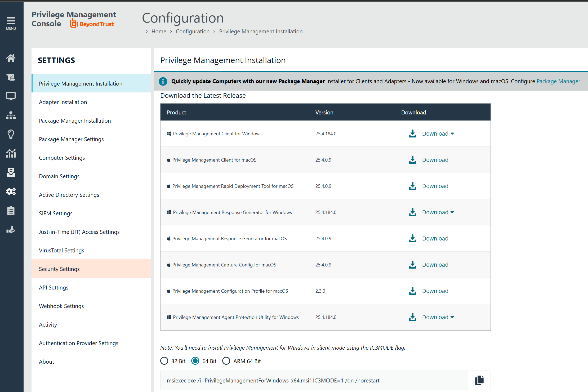Open the hand-user sidebar icon
This screenshot has height=392, width=588.
[11, 230]
